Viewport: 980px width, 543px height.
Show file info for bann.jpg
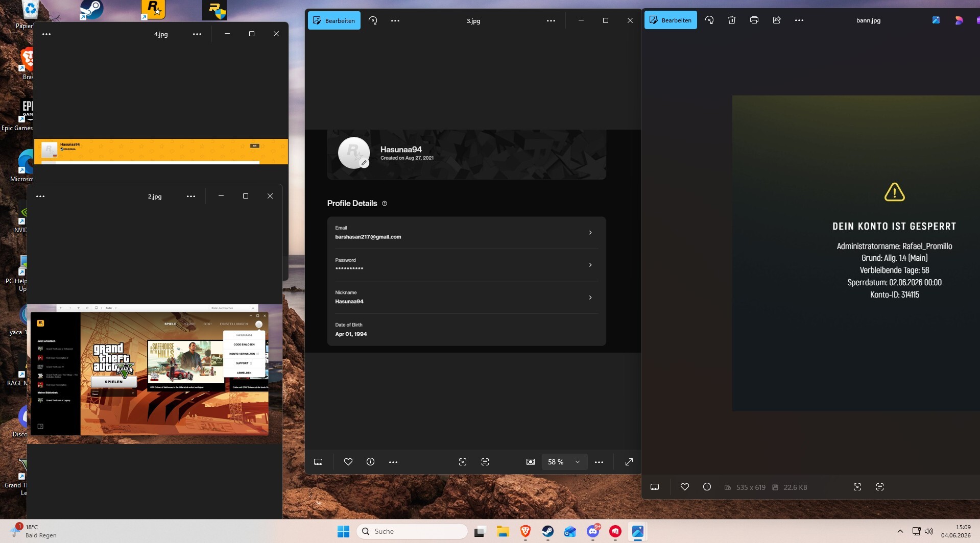click(707, 487)
